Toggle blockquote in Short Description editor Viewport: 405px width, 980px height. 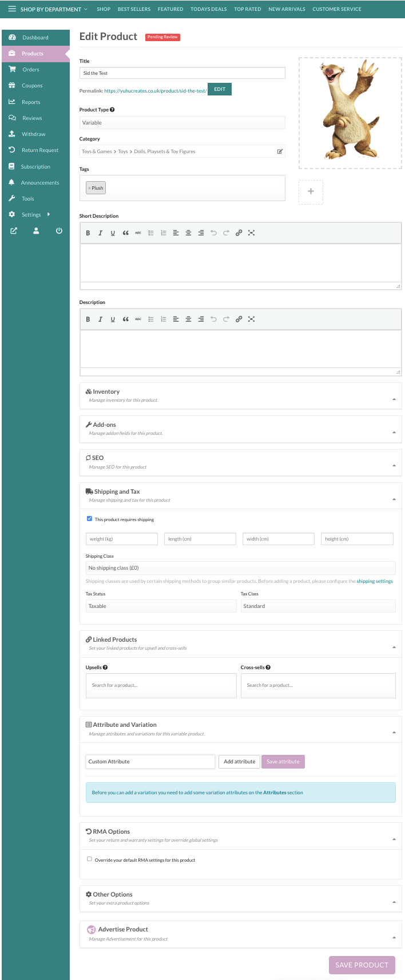click(125, 233)
